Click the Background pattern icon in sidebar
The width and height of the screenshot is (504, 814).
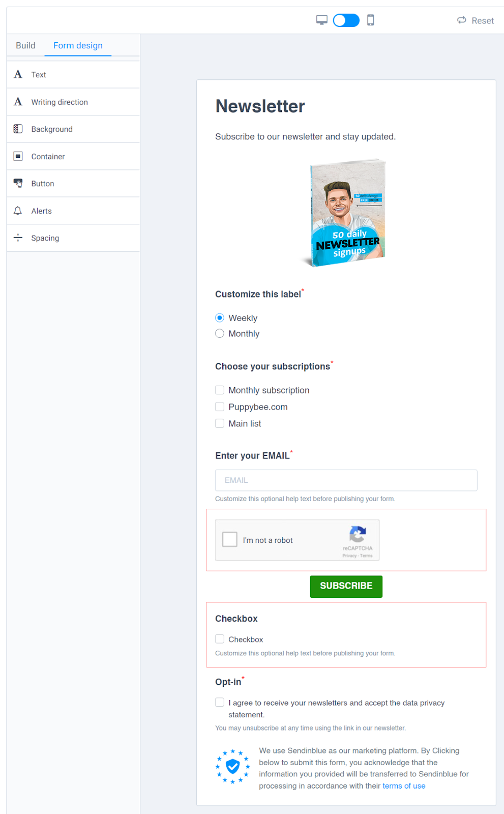click(18, 129)
